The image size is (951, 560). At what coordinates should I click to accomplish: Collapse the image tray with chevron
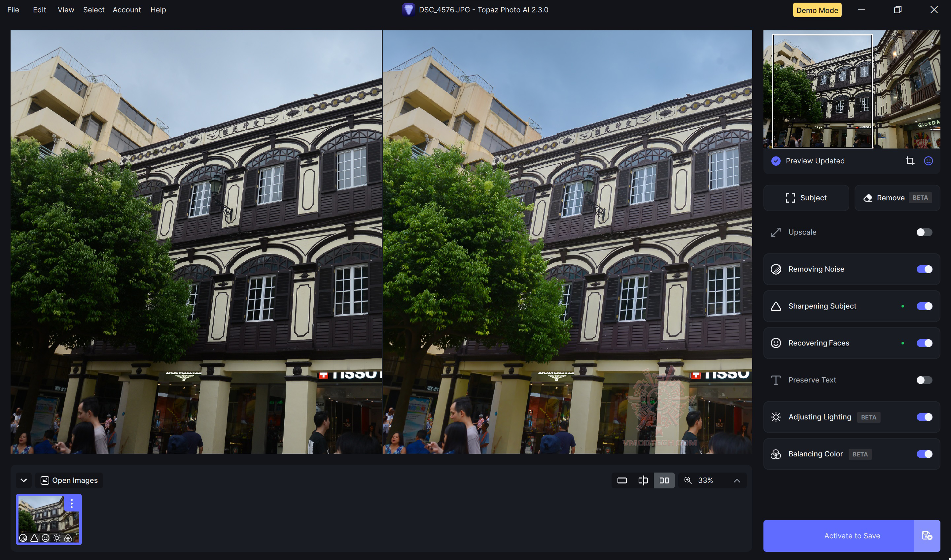pos(24,480)
